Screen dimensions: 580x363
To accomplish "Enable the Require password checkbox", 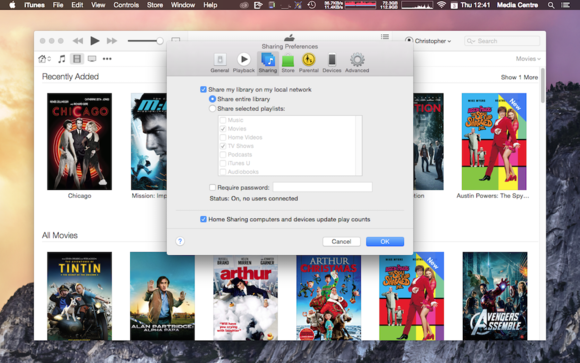I will [x=212, y=188].
